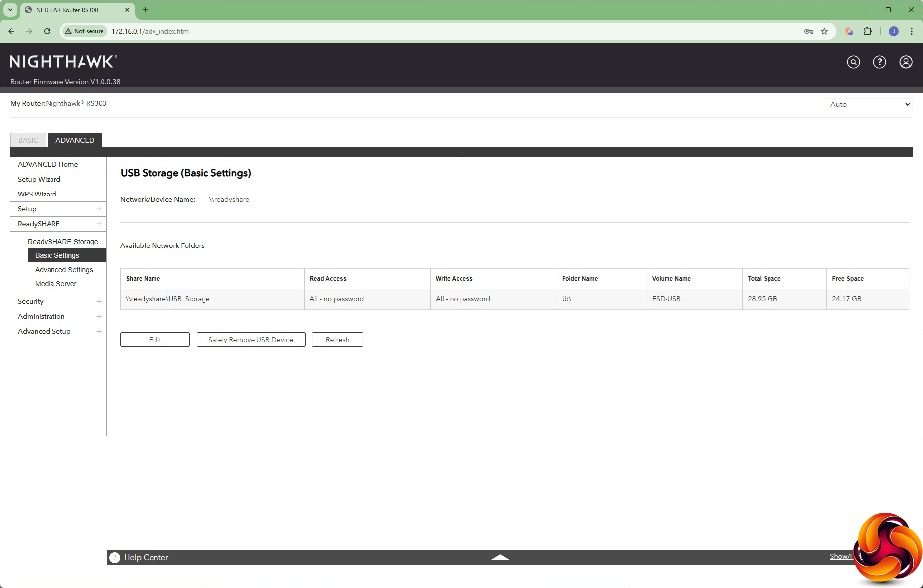
Task: Click Router Firmware Version V1.0.0.38 text
Action: pyautogui.click(x=65, y=82)
